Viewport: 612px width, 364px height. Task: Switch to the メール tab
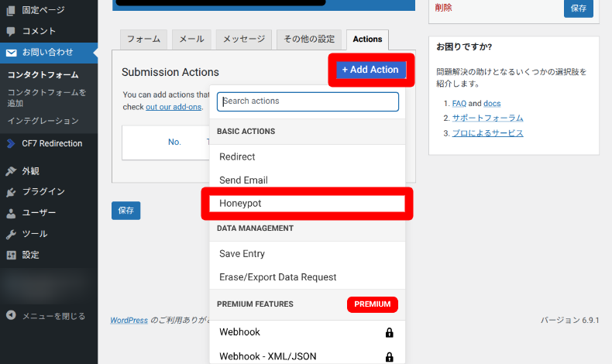(191, 39)
